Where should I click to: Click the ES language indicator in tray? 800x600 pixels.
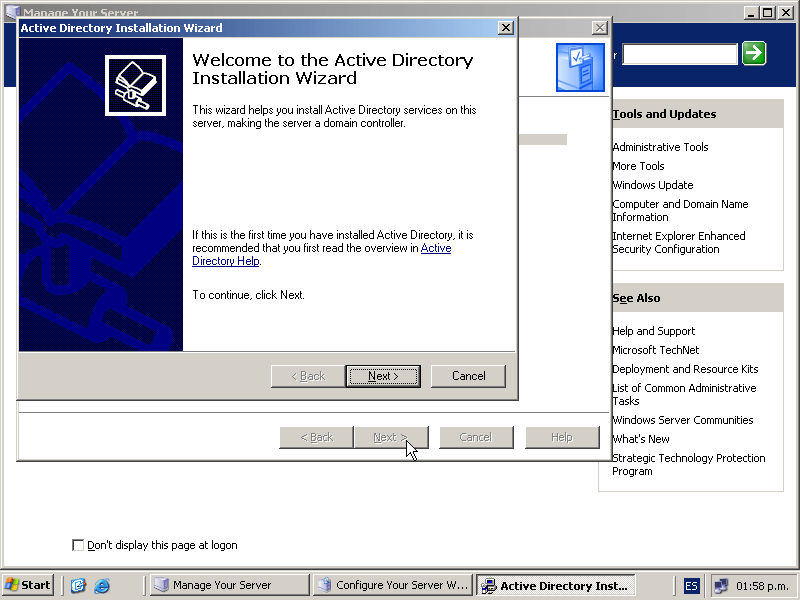692,585
